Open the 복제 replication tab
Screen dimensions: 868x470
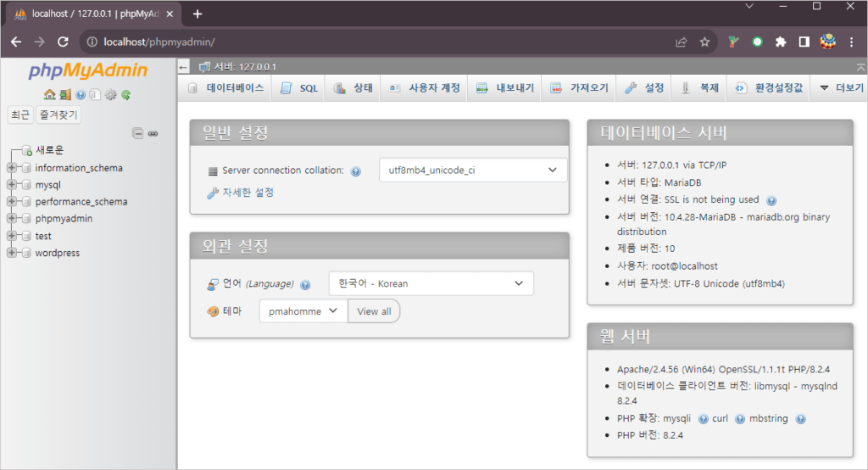[699, 88]
